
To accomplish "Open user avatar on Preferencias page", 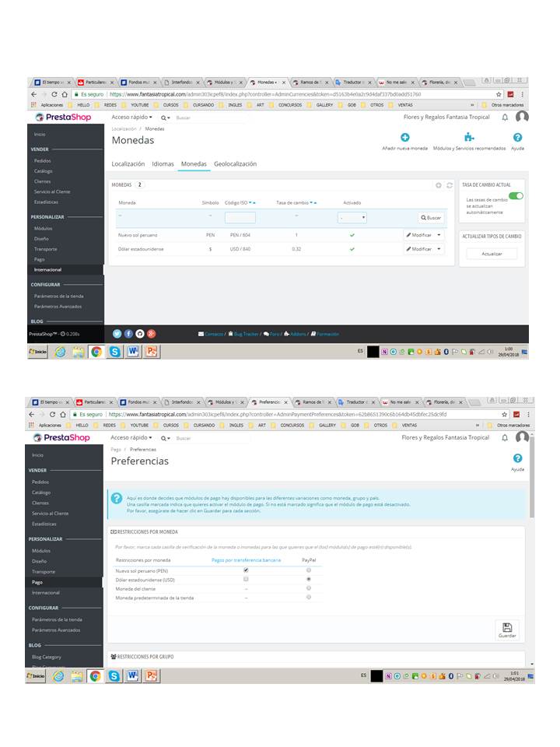I will pyautogui.click(x=523, y=437).
